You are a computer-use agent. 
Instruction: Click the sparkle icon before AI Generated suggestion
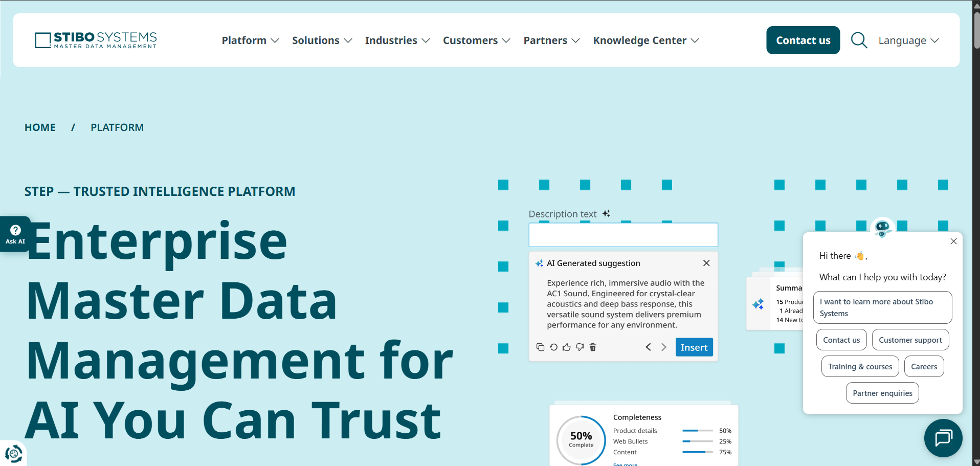coord(539,263)
